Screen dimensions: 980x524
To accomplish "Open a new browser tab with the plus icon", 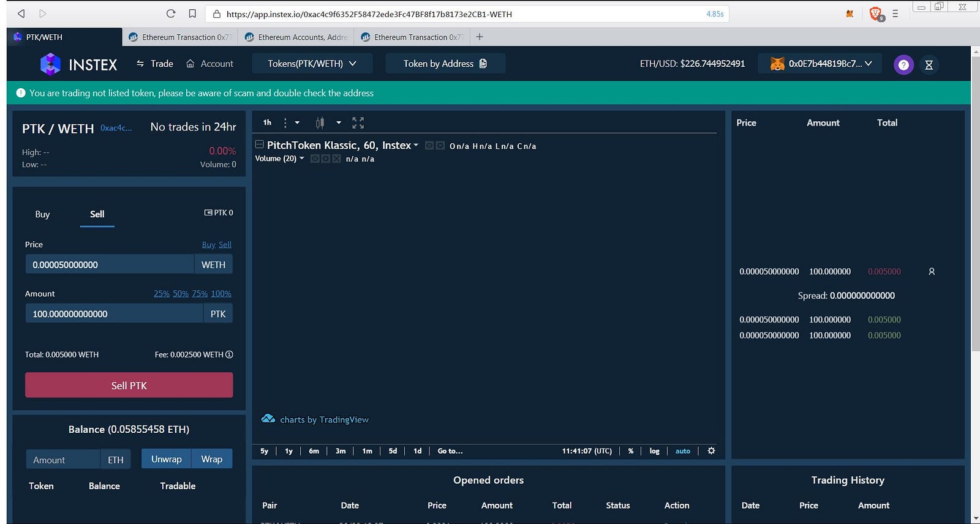I will coord(480,37).
